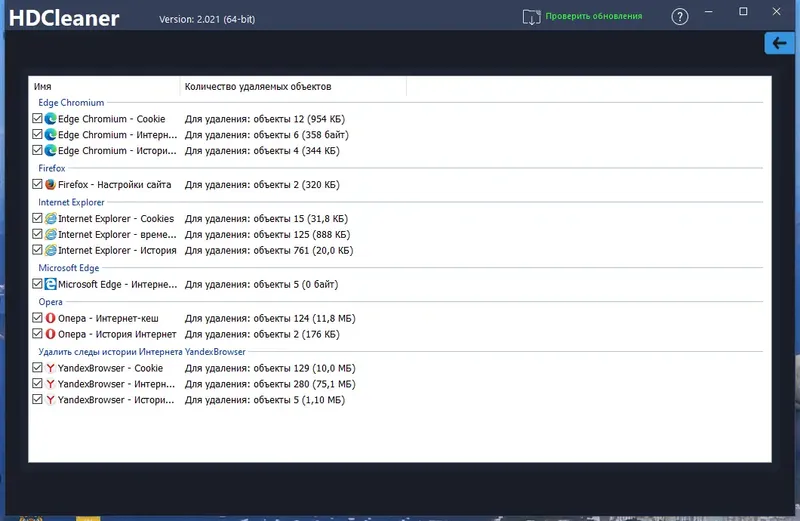Click the Opera icon for Интернет-кеш
This screenshot has width=800, height=521.
coord(50,318)
